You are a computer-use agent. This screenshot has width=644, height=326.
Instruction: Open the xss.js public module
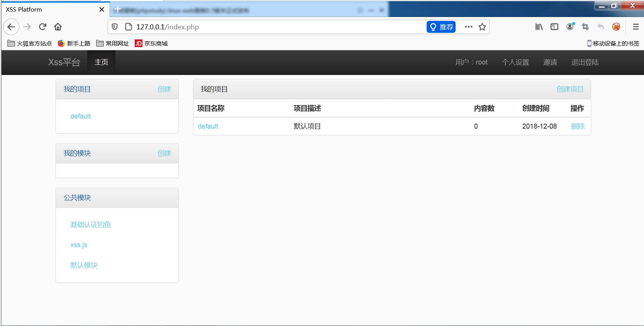79,245
